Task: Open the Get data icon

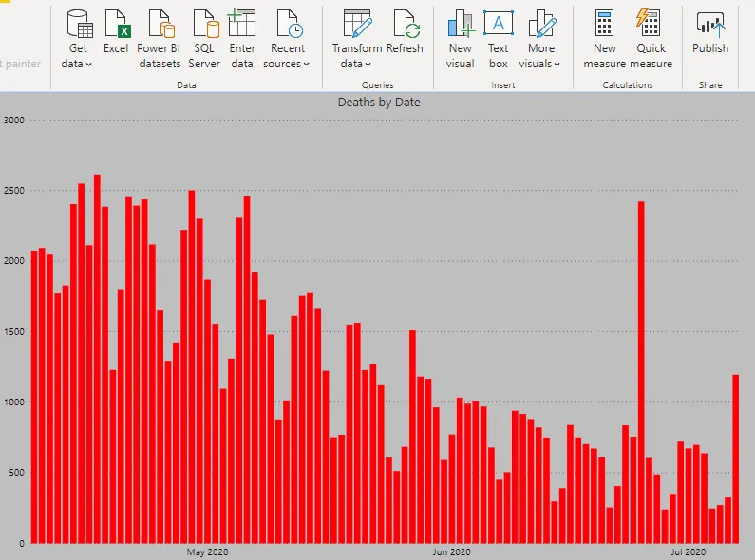Action: coord(80,24)
